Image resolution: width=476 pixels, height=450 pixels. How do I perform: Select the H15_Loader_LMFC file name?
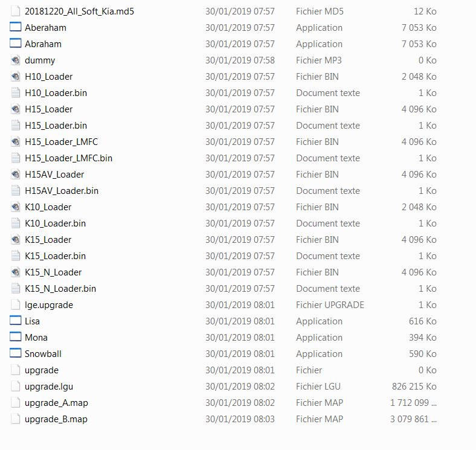[62, 142]
